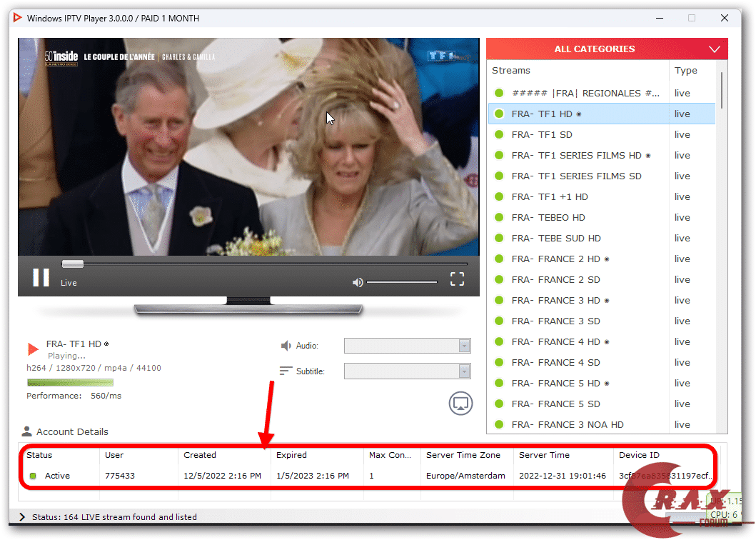Click the Account Details person icon
This screenshot has width=756, height=540.
(27, 431)
